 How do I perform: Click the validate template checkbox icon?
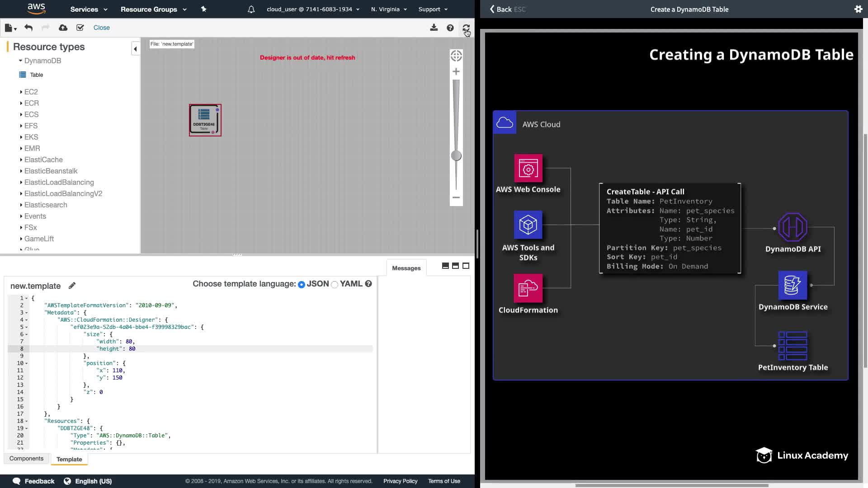(80, 28)
